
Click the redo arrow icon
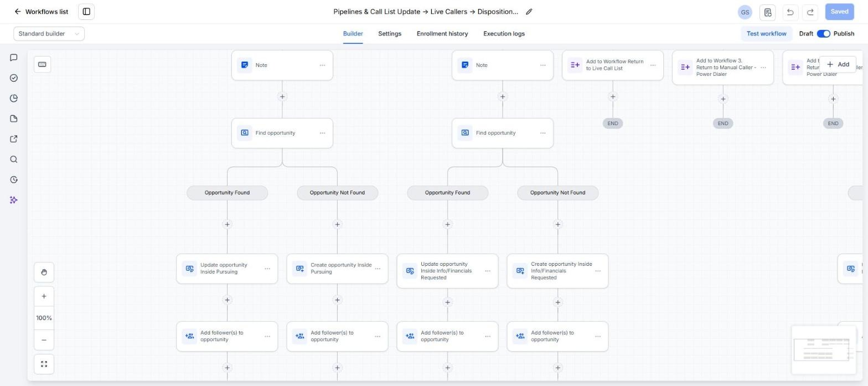[810, 12]
